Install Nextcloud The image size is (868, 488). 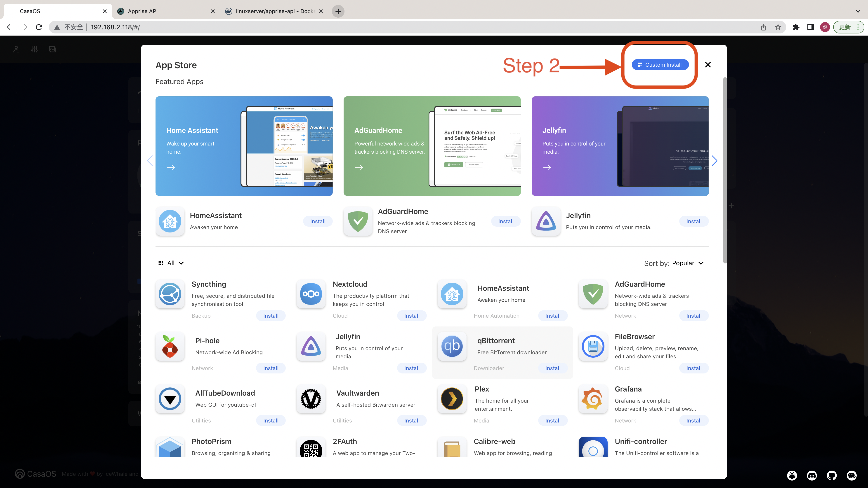(412, 316)
